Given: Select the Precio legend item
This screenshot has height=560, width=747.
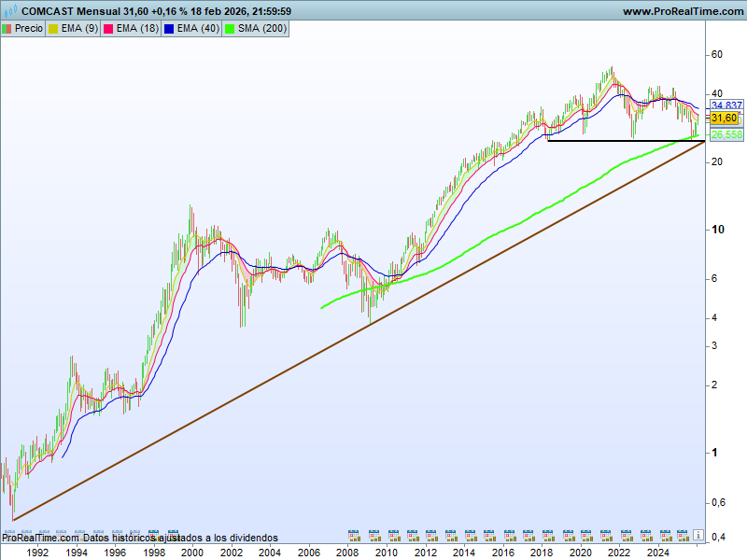Looking at the screenshot, I should (x=22, y=29).
